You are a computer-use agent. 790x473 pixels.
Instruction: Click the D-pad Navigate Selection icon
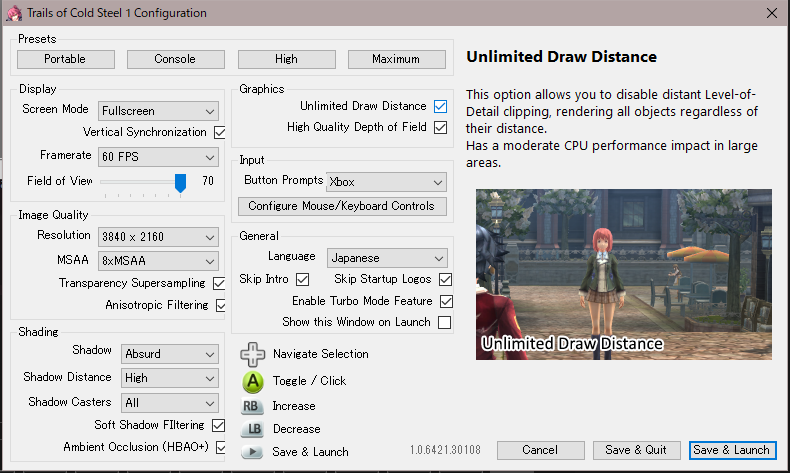tap(252, 354)
